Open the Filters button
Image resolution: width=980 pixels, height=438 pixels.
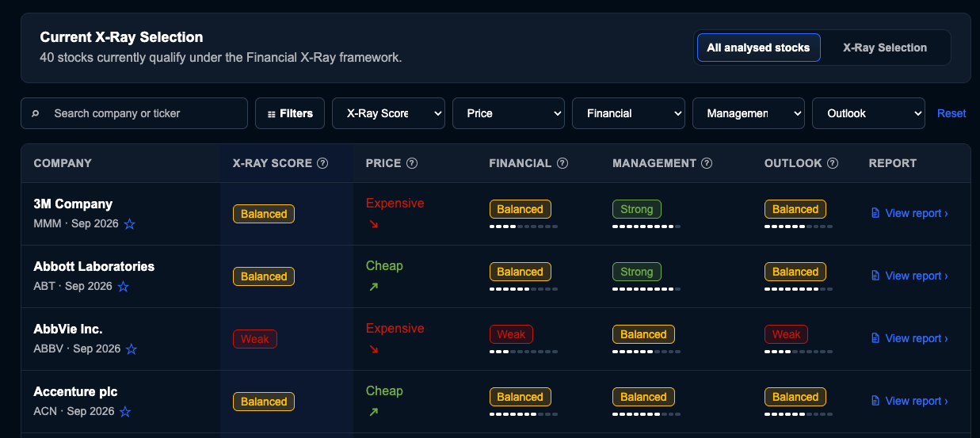pyautogui.click(x=290, y=113)
